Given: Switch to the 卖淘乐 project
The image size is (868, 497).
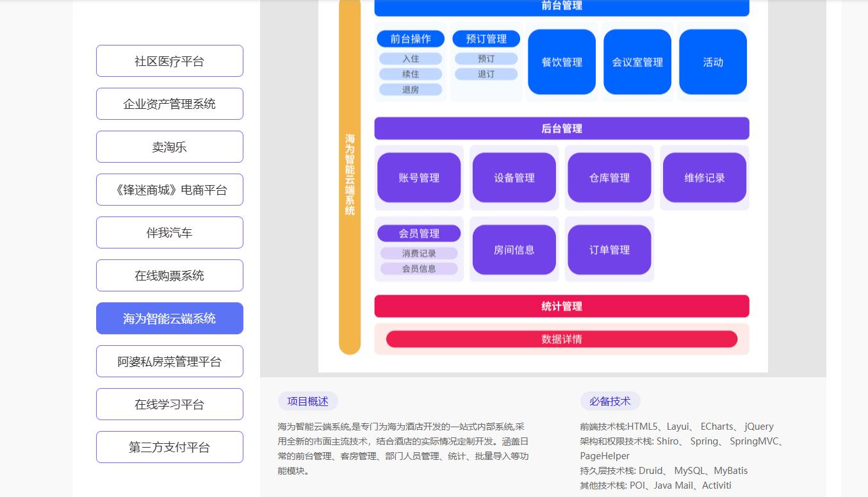Looking at the screenshot, I should pyautogui.click(x=169, y=147).
